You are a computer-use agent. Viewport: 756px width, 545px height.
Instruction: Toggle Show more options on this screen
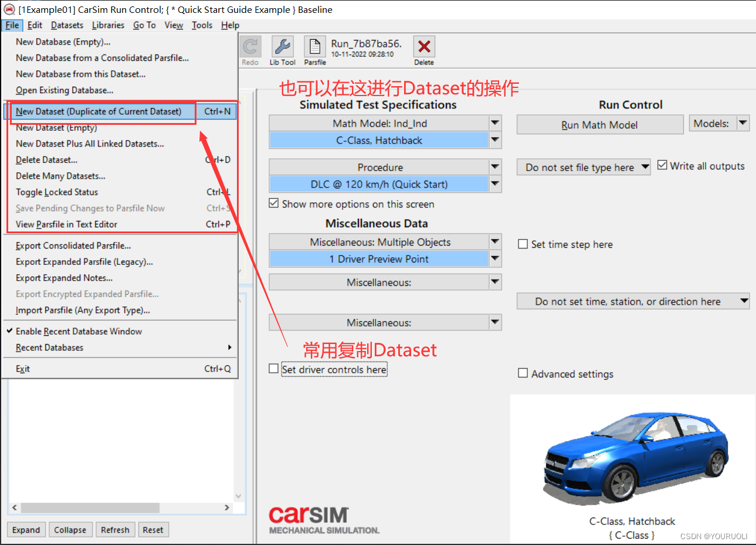pos(273,203)
